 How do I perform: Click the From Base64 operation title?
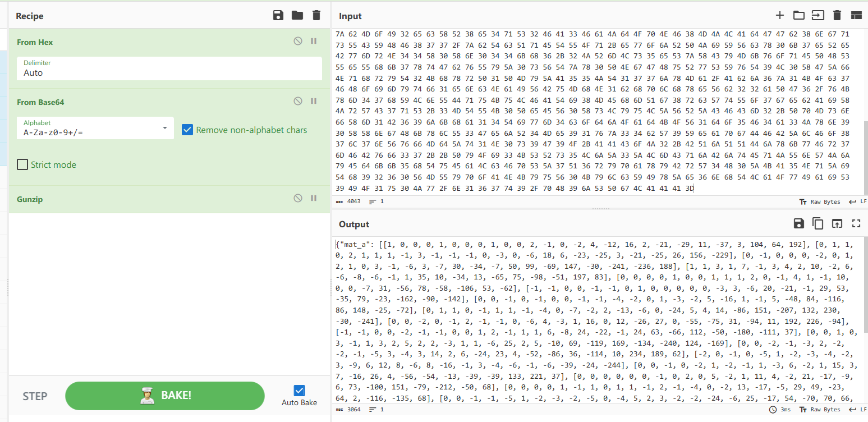click(42, 102)
